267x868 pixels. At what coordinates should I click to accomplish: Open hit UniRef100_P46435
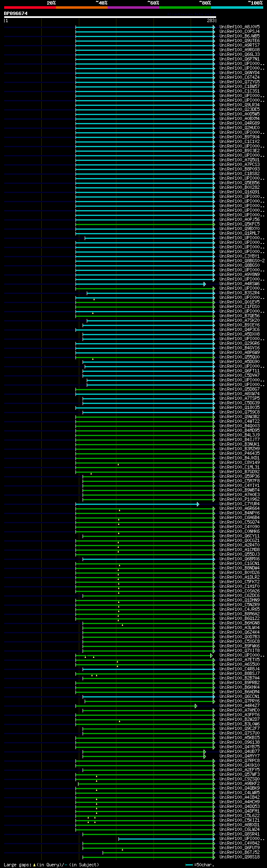[x=239, y=453]
